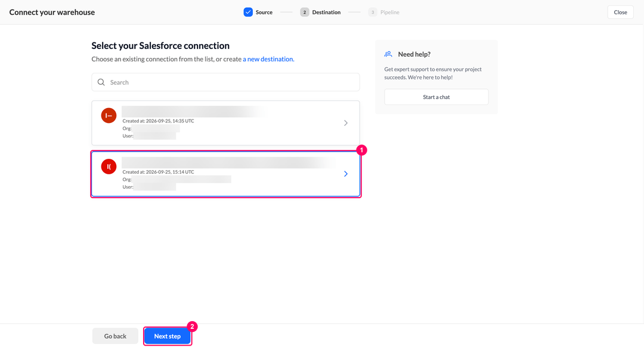Image resolution: width=644 pixels, height=348 pixels.
Task: Click 'Select your Salesforce connection' heading
Action: point(160,45)
